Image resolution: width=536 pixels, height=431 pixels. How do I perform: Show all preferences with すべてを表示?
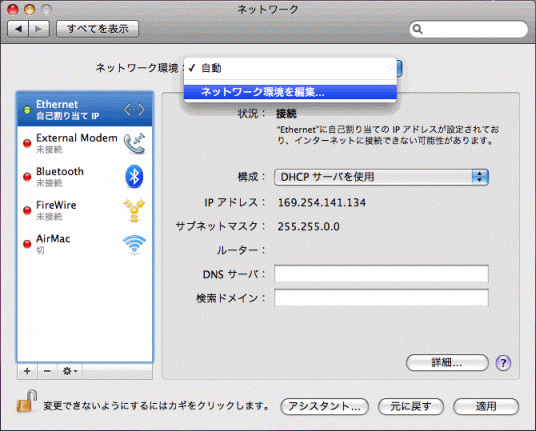pyautogui.click(x=97, y=29)
